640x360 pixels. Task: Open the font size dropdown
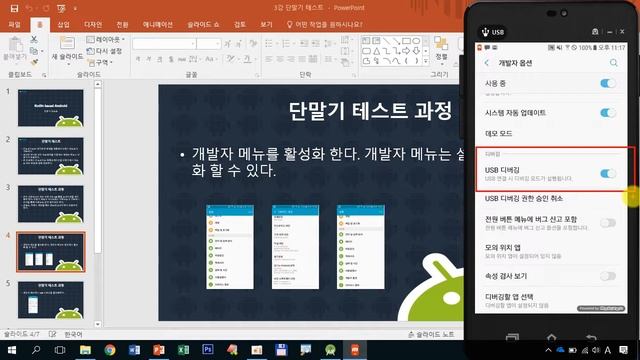[x=218, y=44]
